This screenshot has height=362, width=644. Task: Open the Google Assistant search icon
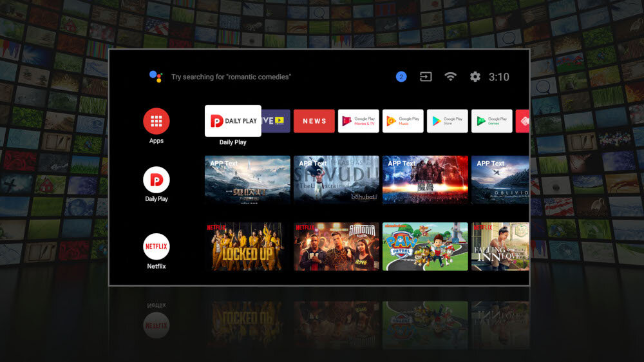(x=156, y=77)
